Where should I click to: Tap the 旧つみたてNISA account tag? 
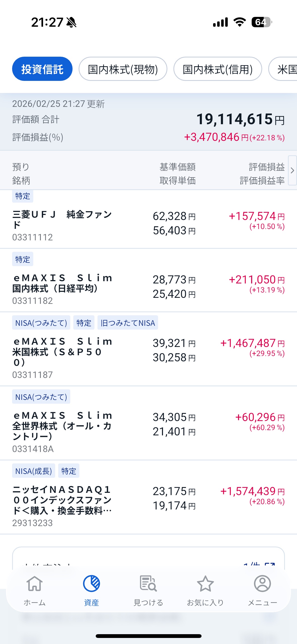coord(128,323)
